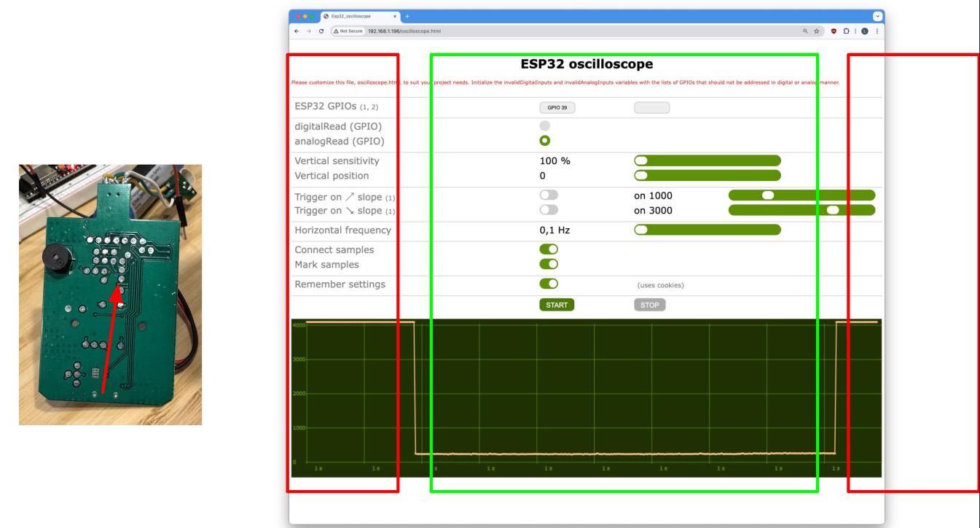Image resolution: width=980 pixels, height=528 pixels.
Task: Open the empty second GPIO selector
Action: click(651, 108)
